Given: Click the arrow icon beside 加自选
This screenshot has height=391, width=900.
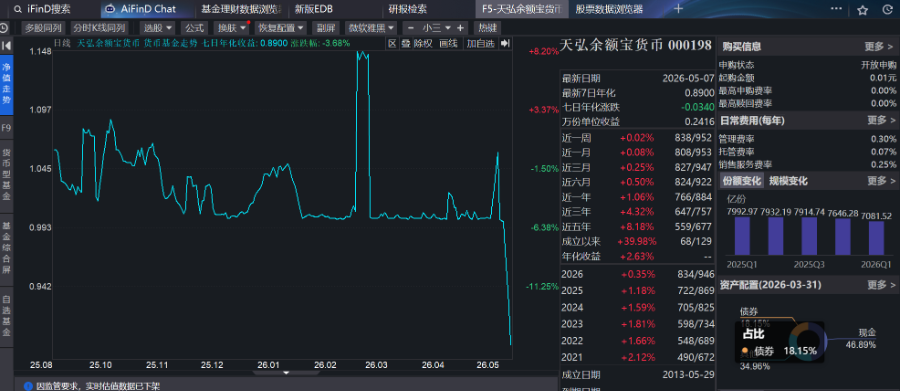Looking at the screenshot, I should pyautogui.click(x=505, y=43).
